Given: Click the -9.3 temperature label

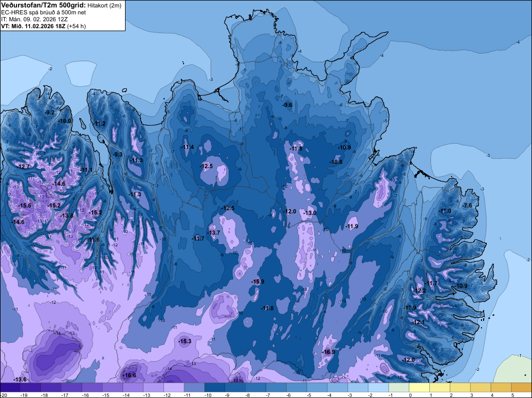Looking at the screenshot, I should (x=118, y=154).
